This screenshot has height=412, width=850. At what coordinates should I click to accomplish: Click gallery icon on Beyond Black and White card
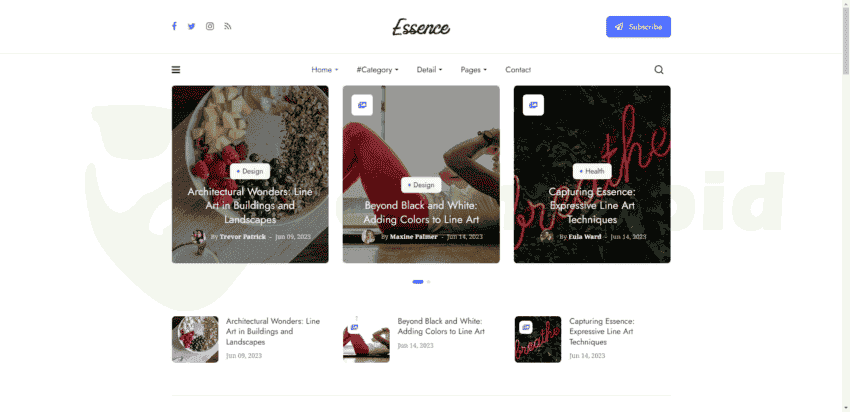pyautogui.click(x=362, y=105)
